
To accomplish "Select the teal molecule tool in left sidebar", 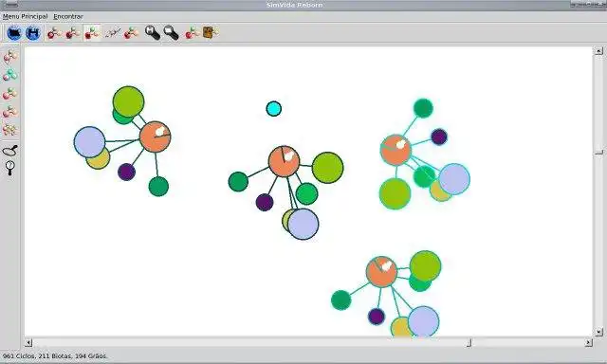I will [10, 75].
